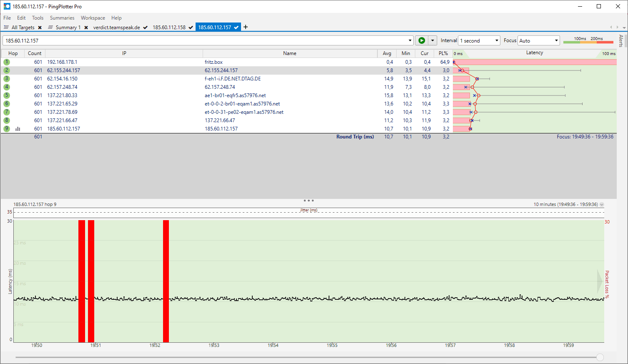This screenshot has height=364, width=628.
Task: Sort by the Avg column header
Action: pos(387,53)
